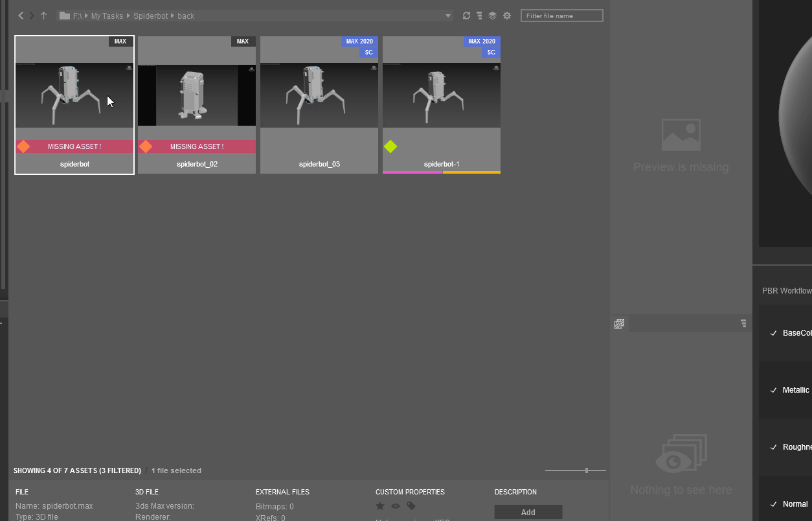Click the EXTERNAL FILES heading

coord(282,492)
